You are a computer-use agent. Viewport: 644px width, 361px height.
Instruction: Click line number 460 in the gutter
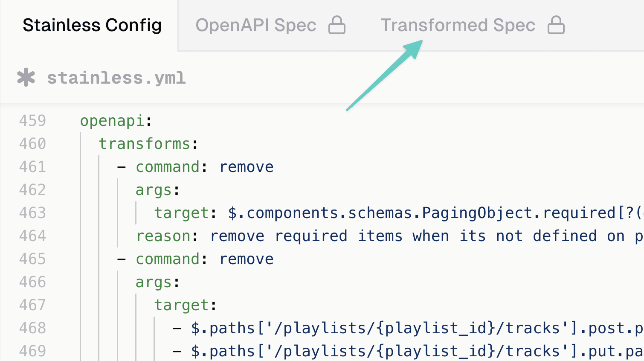click(x=32, y=144)
